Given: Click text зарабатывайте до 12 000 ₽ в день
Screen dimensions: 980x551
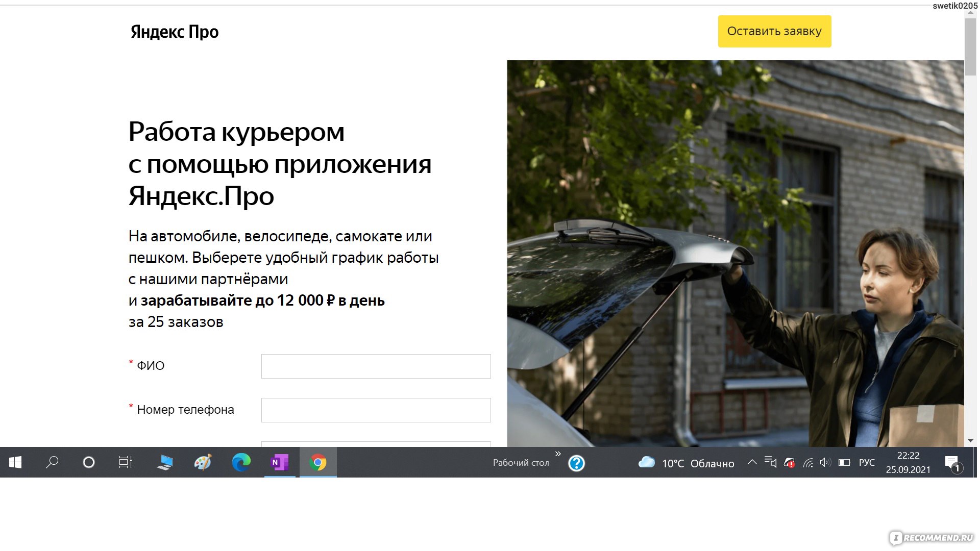Looking at the screenshot, I should (263, 300).
